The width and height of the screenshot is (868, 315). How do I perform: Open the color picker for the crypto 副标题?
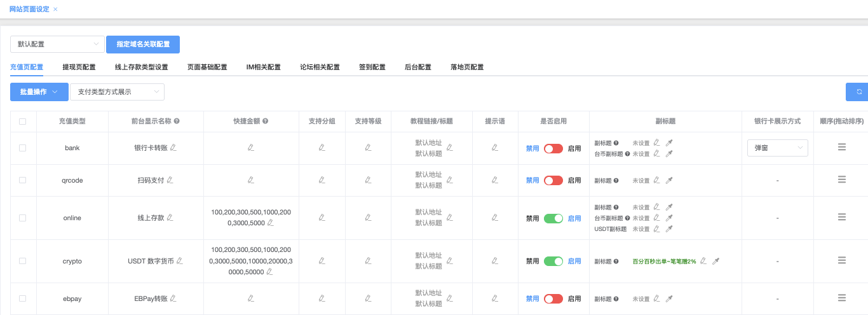click(716, 261)
